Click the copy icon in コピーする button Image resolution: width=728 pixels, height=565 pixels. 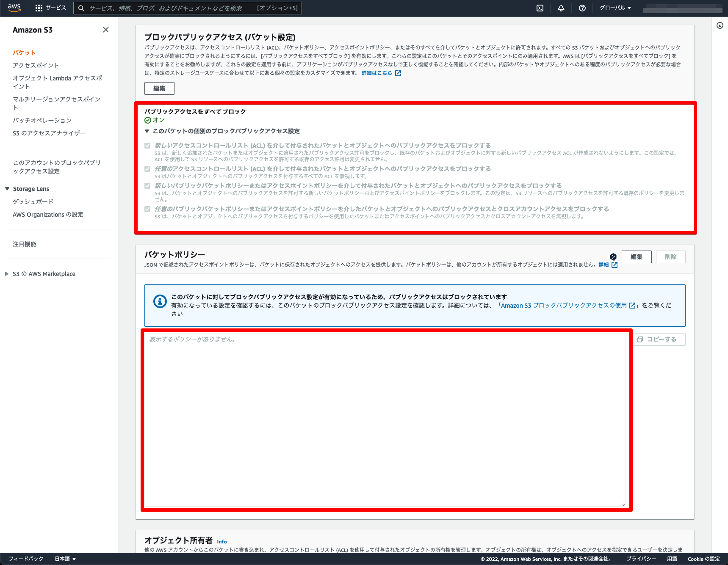click(x=640, y=339)
